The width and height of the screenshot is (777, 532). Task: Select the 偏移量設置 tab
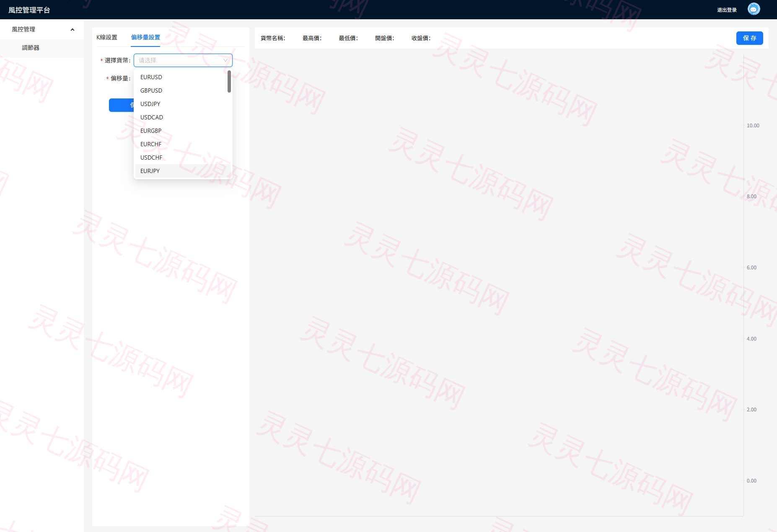pos(145,37)
